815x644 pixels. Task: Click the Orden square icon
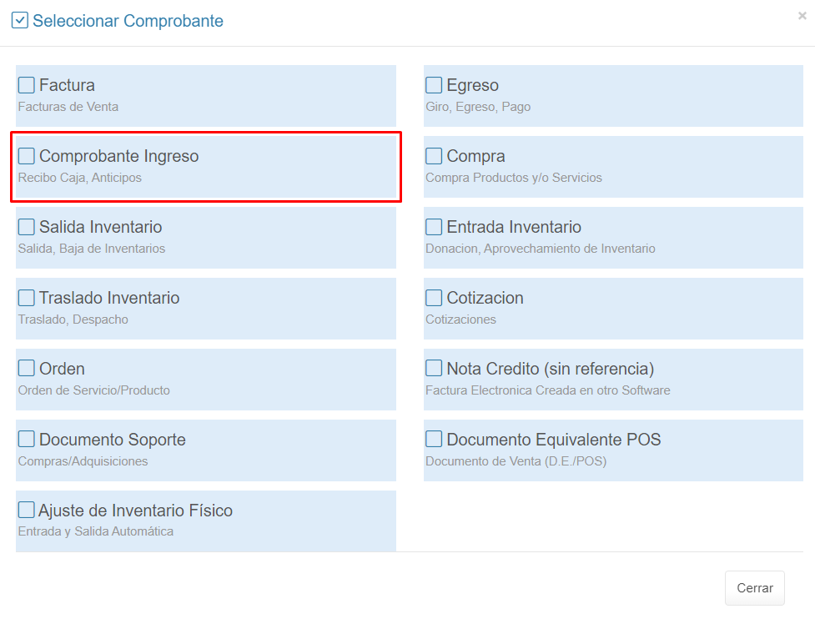point(27,369)
